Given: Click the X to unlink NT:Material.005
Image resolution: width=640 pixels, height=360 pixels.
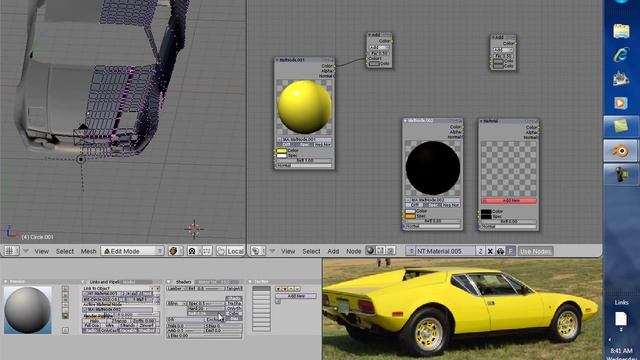Looking at the screenshot, I should click(490, 251).
